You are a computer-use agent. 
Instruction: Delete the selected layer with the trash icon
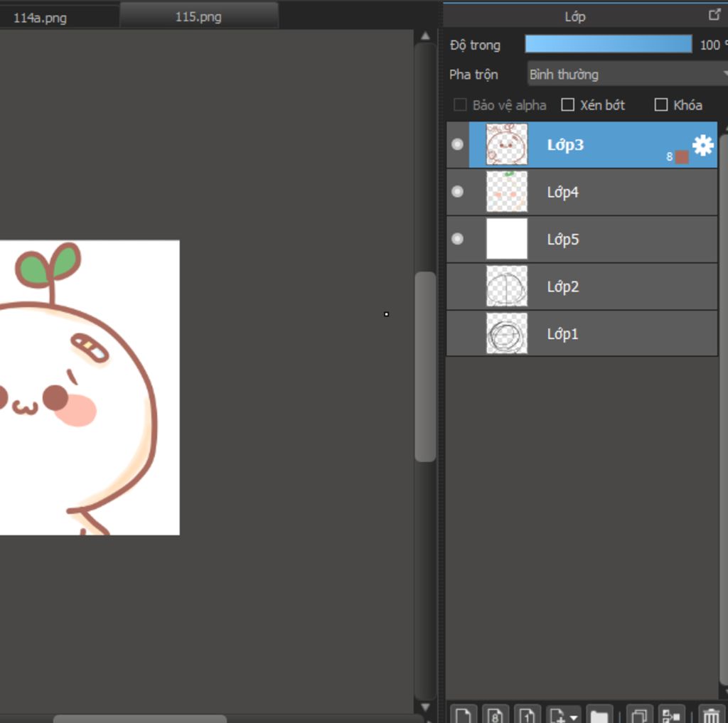tap(711, 714)
